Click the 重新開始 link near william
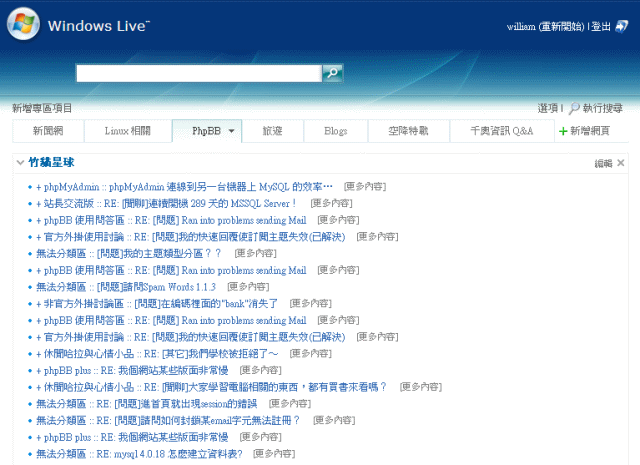 pos(562,27)
